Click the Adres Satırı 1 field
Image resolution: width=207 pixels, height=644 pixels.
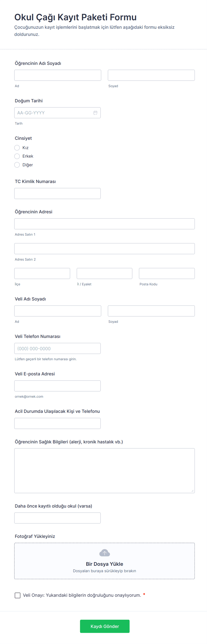[104, 224]
